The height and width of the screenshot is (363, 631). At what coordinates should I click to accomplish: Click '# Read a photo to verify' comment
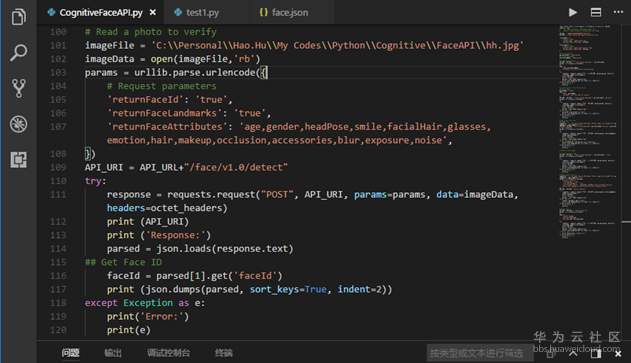tap(151, 32)
